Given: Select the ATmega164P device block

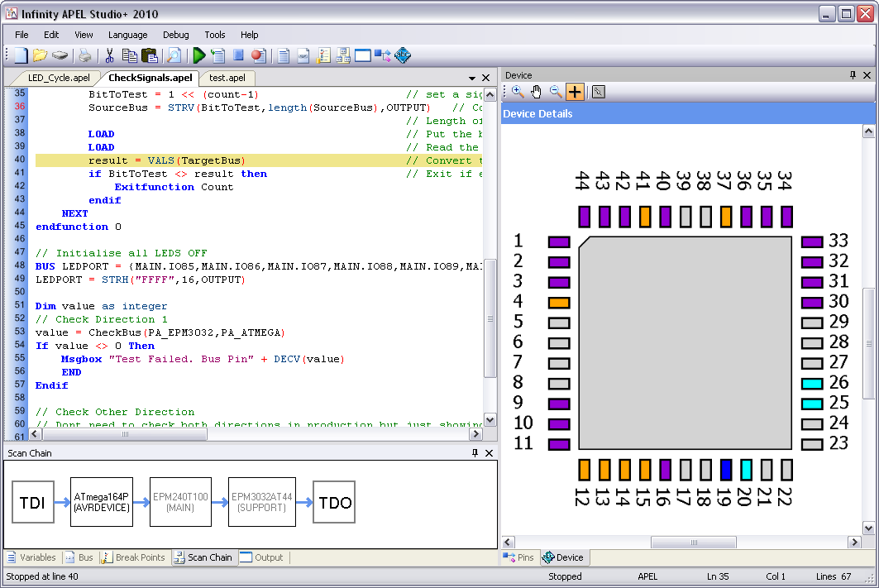Looking at the screenshot, I should (x=102, y=502).
